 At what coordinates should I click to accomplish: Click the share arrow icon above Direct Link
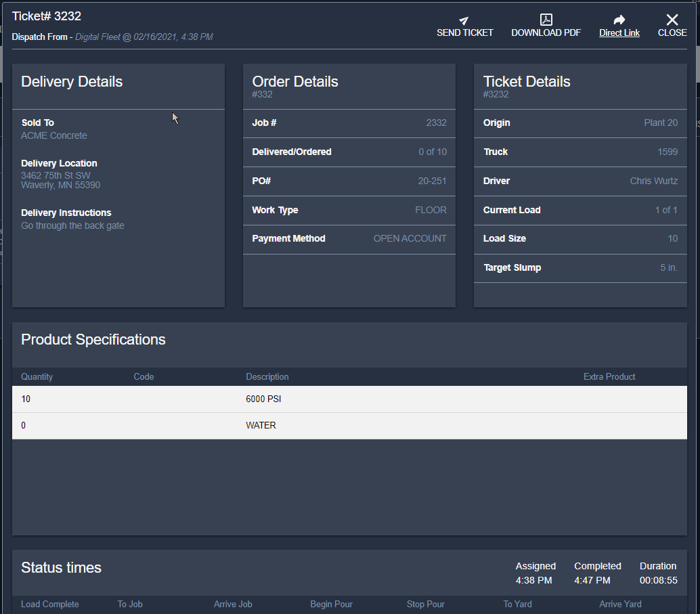point(619,20)
